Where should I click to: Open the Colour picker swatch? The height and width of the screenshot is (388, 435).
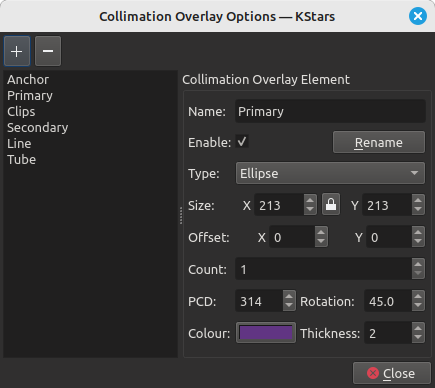click(266, 333)
